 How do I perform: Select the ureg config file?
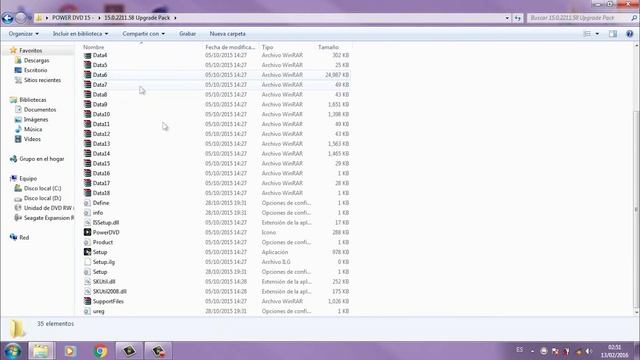(x=98, y=311)
